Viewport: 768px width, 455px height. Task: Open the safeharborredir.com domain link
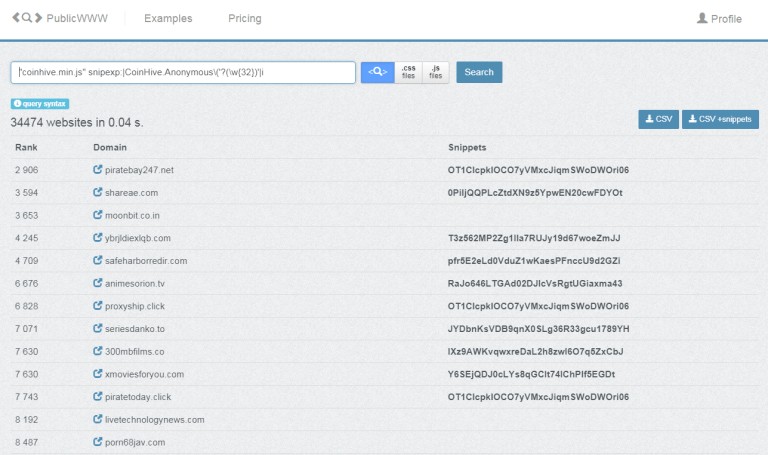tap(146, 261)
